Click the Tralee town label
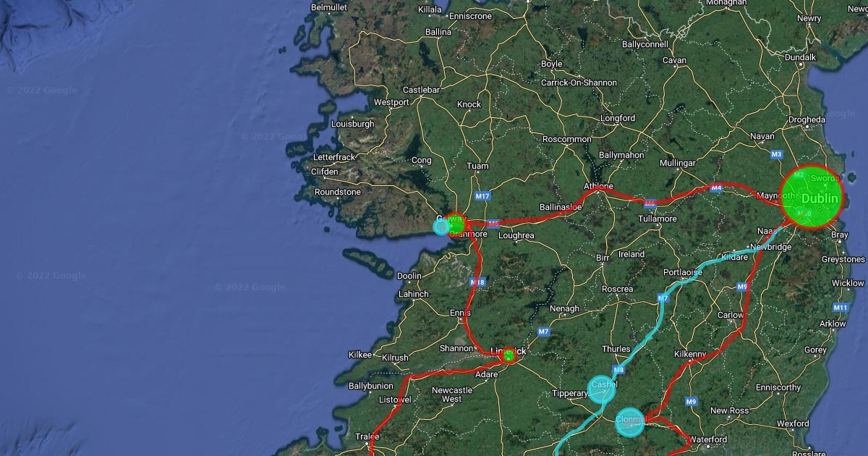This screenshot has height=456, width=868. [x=367, y=436]
